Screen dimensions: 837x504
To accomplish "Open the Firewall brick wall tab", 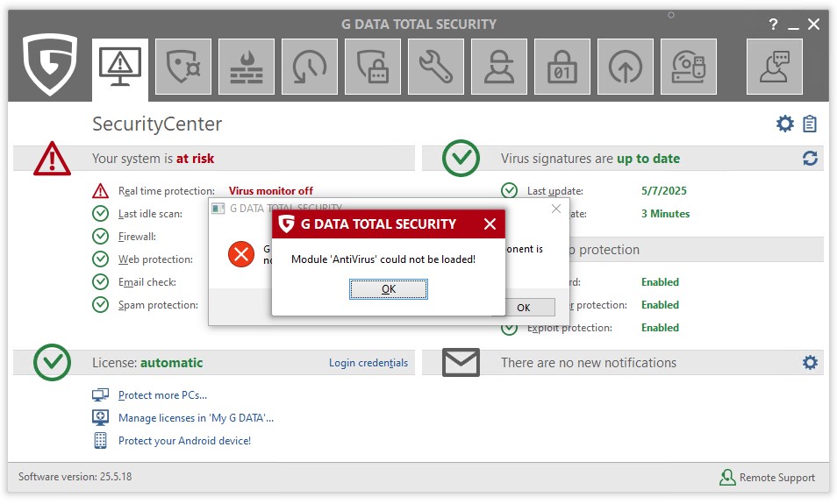I will click(247, 67).
